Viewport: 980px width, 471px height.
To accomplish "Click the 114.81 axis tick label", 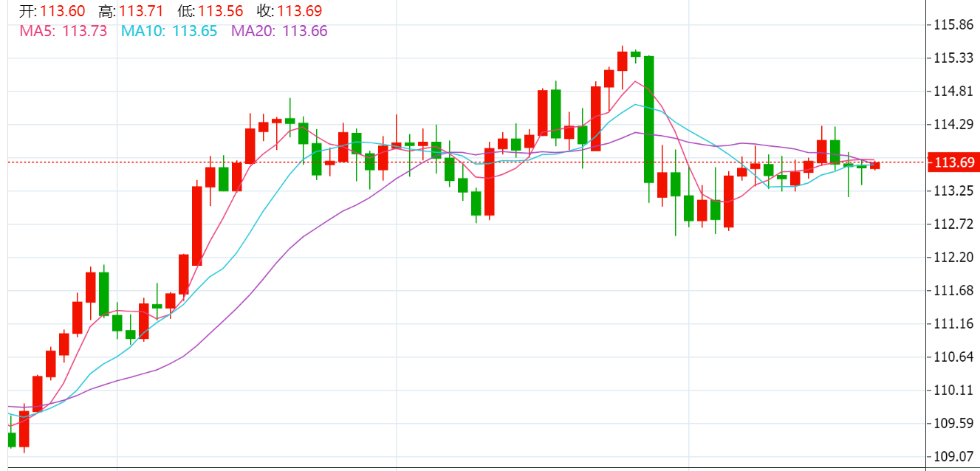I will (953, 92).
